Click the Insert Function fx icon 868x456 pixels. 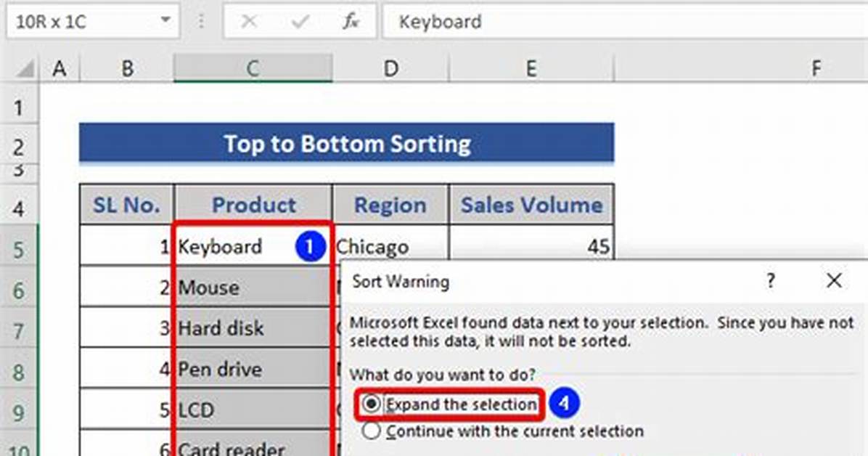[351, 22]
